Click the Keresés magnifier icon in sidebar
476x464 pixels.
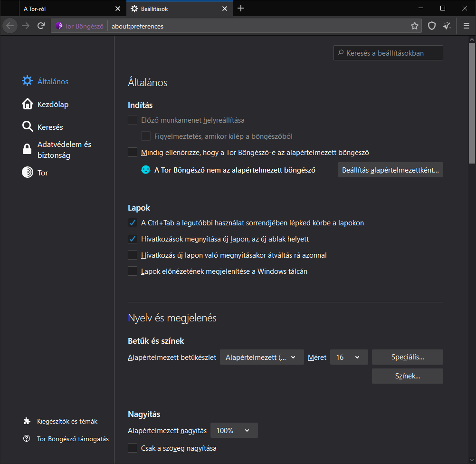click(28, 126)
